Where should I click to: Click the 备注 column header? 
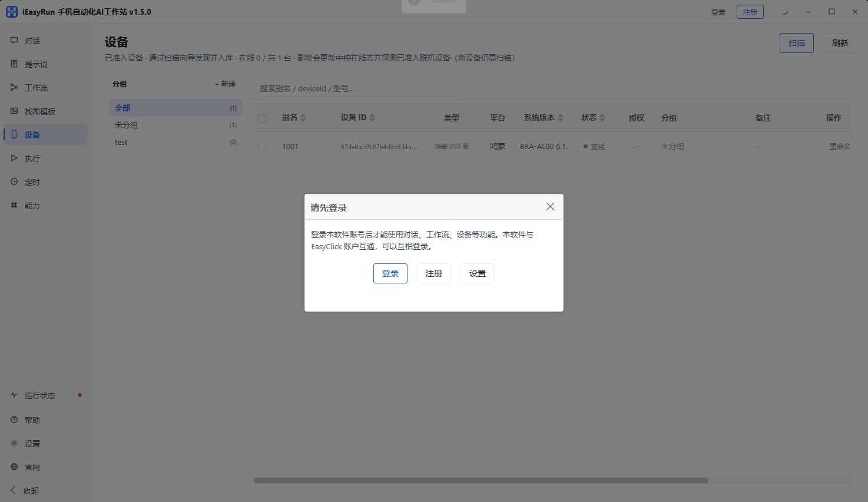coord(763,118)
